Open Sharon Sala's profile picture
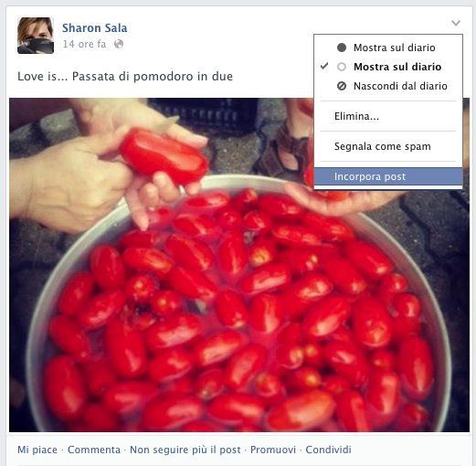476x466 pixels. (36, 36)
